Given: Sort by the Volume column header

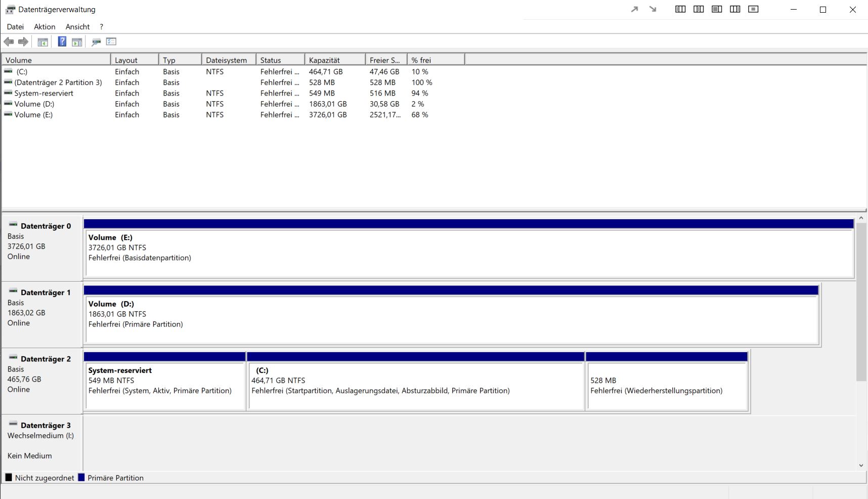Looking at the screenshot, I should click(56, 60).
